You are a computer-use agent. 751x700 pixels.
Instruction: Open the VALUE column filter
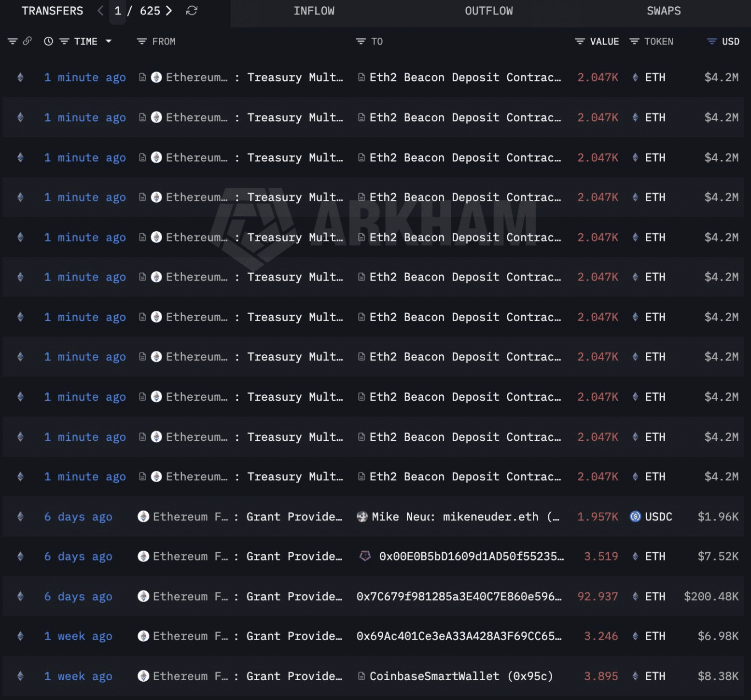pos(580,42)
